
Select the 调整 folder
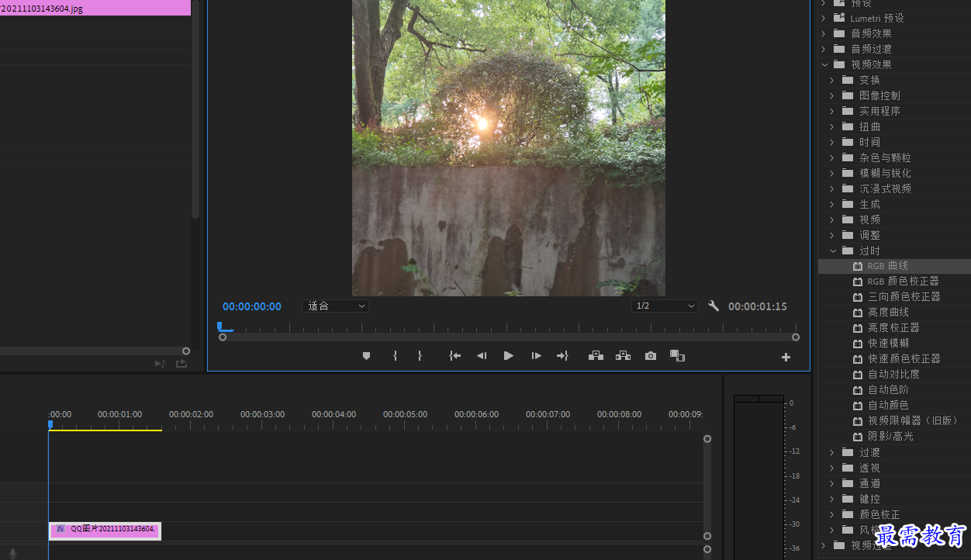coord(869,235)
